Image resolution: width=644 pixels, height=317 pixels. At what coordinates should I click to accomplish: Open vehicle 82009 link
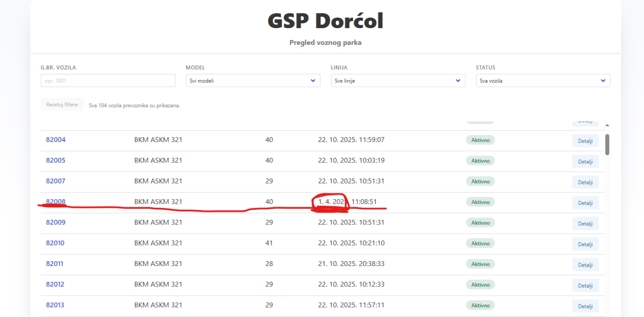point(56,223)
